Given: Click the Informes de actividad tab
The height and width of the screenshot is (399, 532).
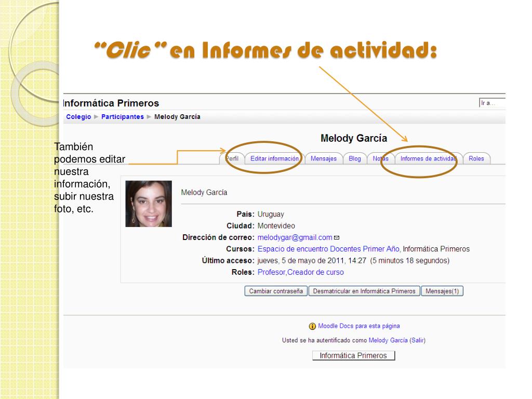Looking at the screenshot, I should pyautogui.click(x=428, y=158).
